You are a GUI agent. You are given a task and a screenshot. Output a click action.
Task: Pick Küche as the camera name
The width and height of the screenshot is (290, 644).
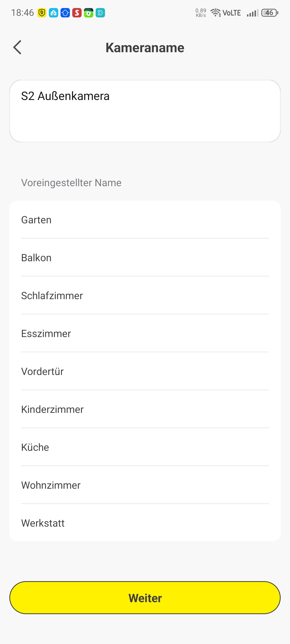click(145, 447)
